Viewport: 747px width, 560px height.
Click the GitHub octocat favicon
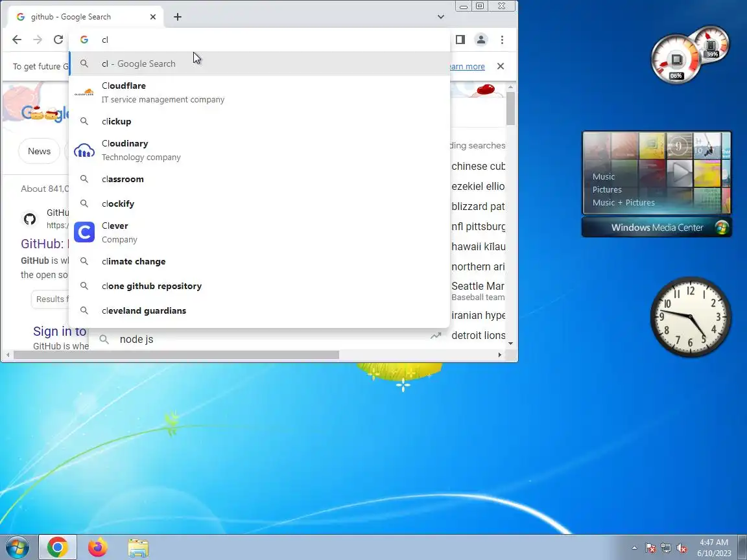click(x=30, y=219)
